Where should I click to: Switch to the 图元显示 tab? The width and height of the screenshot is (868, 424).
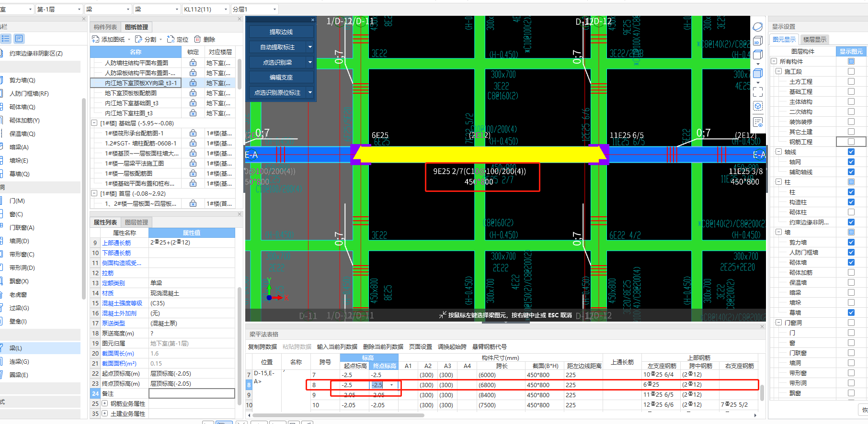(x=784, y=39)
